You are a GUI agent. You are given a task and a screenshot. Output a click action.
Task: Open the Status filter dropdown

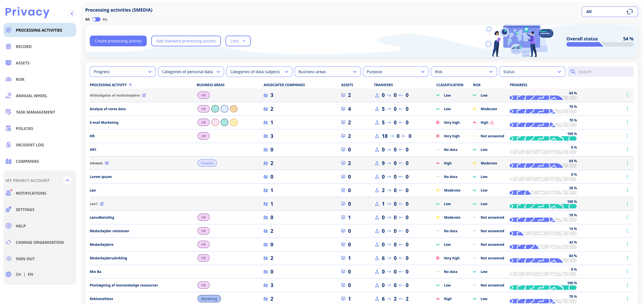point(532,72)
